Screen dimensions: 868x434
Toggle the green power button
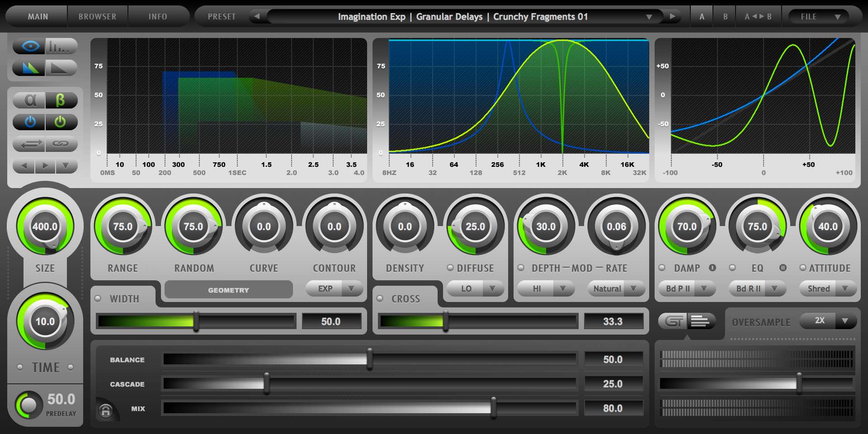pos(61,122)
